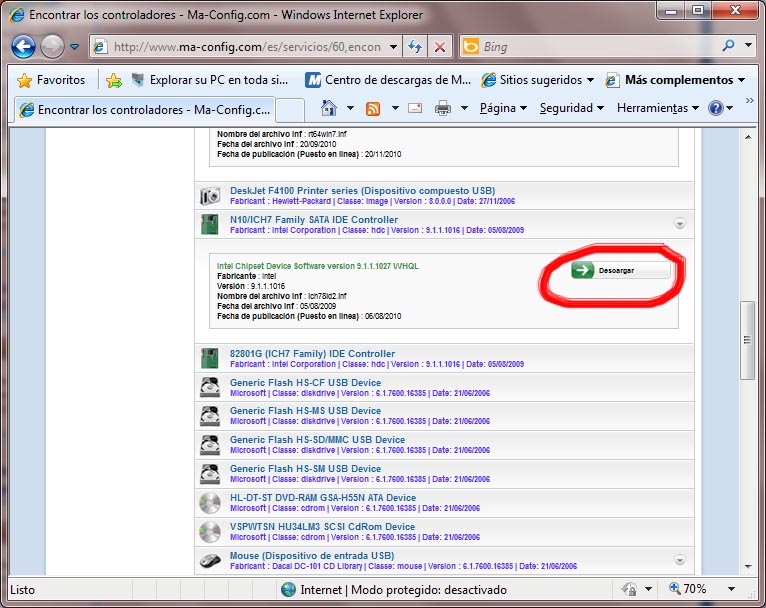The width and height of the screenshot is (766, 608).
Task: Open Sitios sugeridos dropdown
Action: pos(537,80)
